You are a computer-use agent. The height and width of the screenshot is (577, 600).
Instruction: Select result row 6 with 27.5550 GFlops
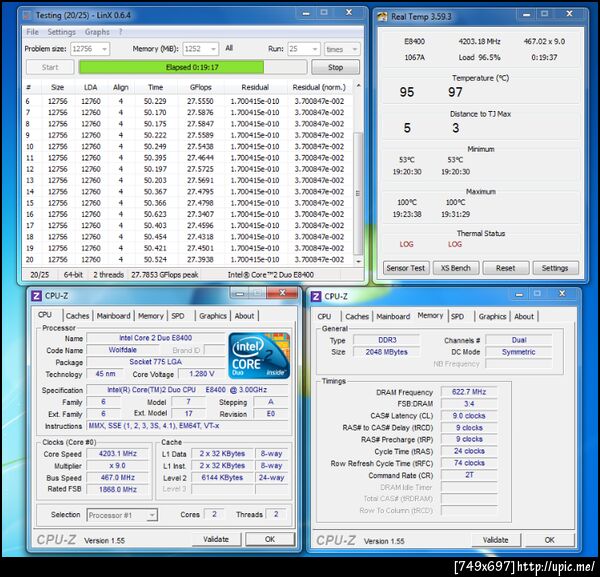(x=188, y=101)
